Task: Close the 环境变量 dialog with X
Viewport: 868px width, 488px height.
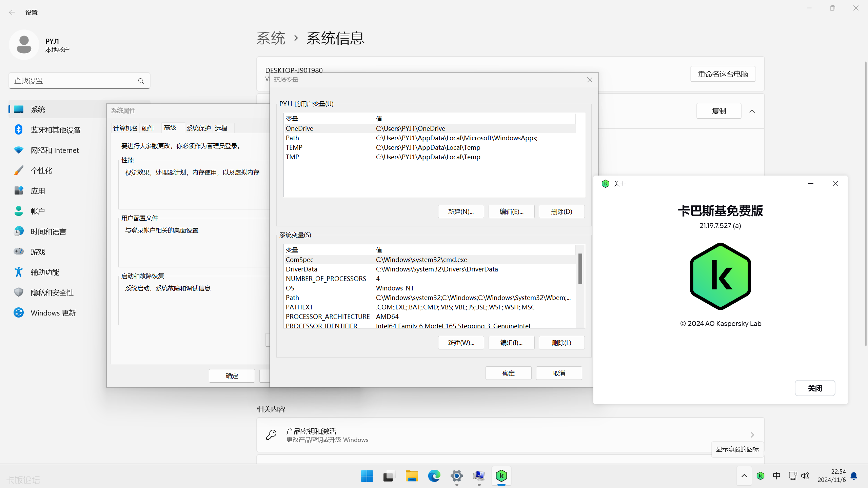Action: pos(590,80)
